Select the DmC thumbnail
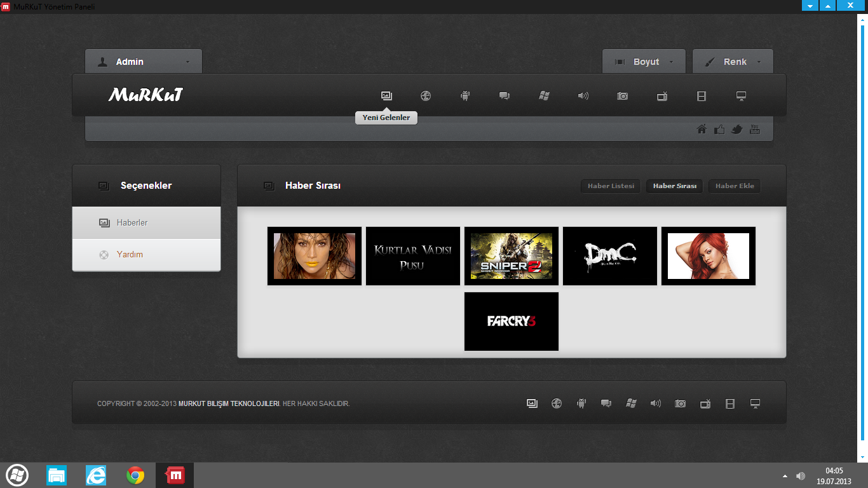 [610, 256]
